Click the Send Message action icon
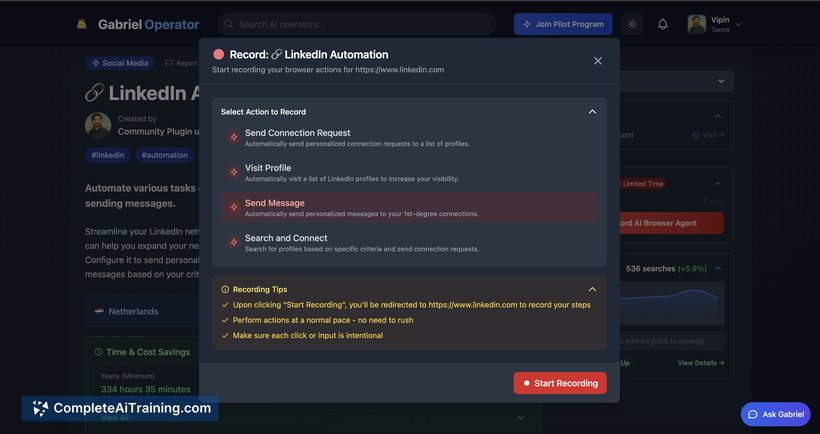820x434 pixels. 234,207
